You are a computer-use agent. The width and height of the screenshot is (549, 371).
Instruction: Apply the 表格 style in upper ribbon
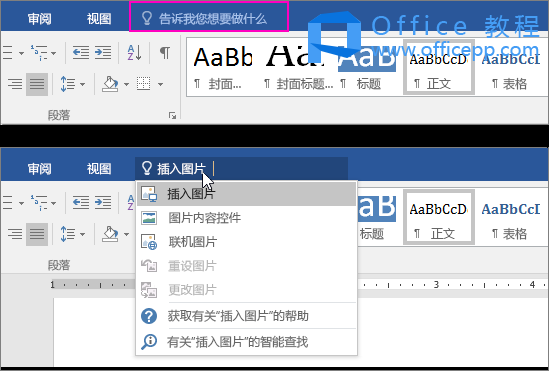(x=511, y=67)
